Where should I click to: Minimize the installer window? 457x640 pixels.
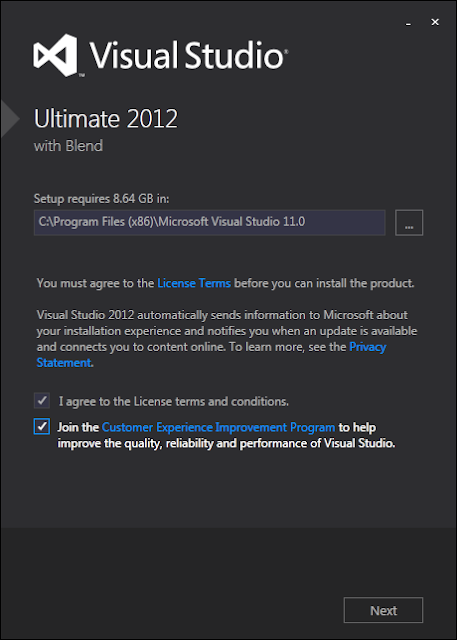(x=408, y=23)
